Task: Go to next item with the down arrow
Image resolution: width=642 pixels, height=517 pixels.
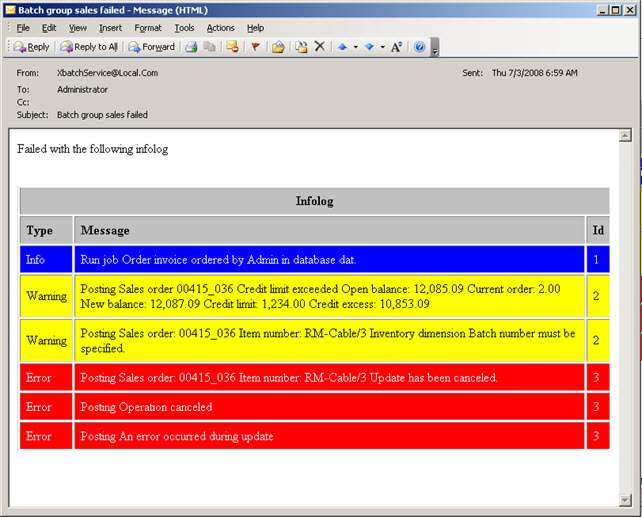Action: point(369,47)
